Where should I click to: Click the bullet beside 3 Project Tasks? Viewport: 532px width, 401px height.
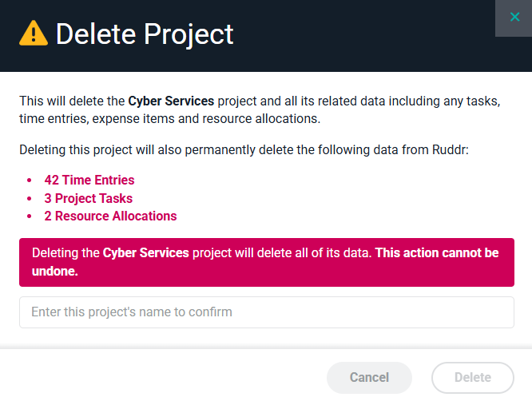point(30,199)
